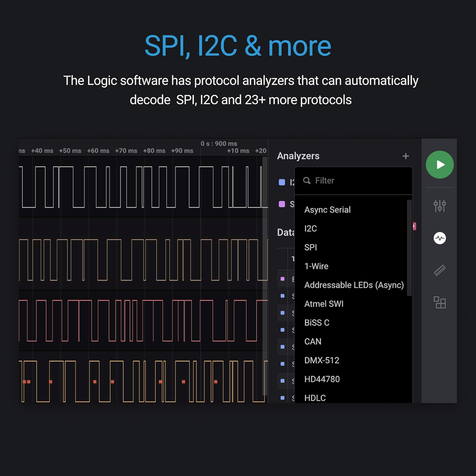This screenshot has width=476, height=476.
Task: Select Addressable LEDs (Async) analyzer entry
Action: point(354,285)
